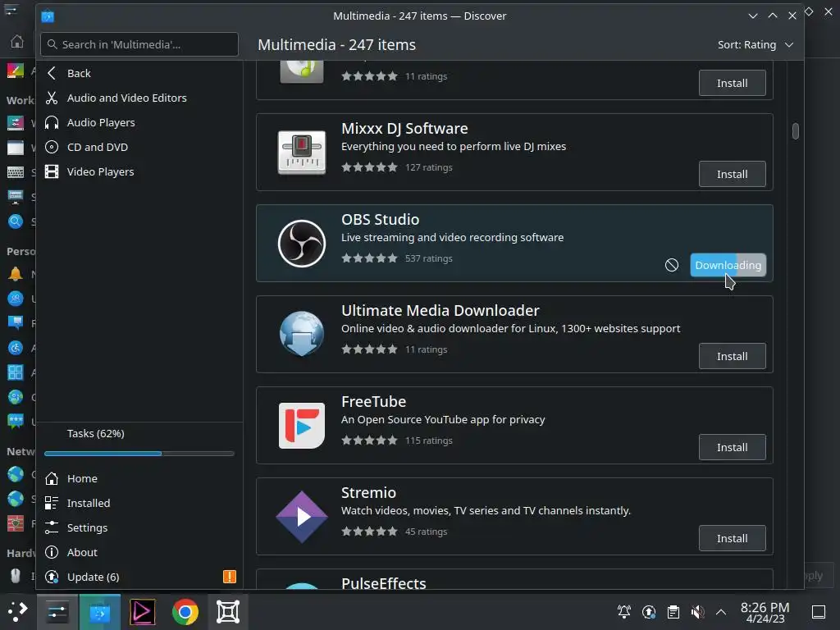Open the PulseEffects entry
The height and width of the screenshot is (630, 840).
tap(514, 580)
